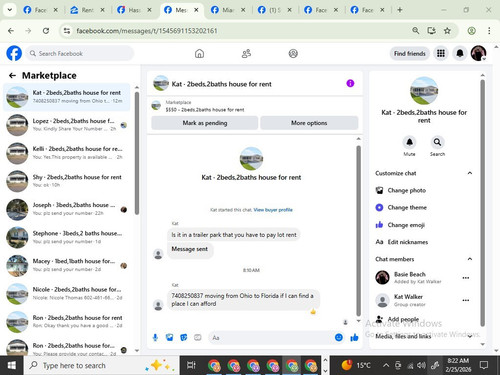Open the Notifications bell in header
500x375 pixels.
(x=460, y=53)
